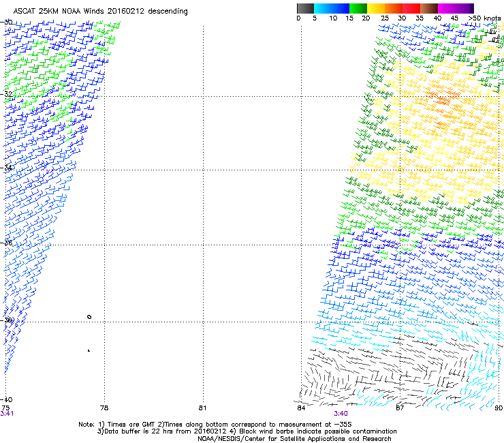Click the yellow 20-25 knots legend segment
This screenshot has width=504, height=443.
click(x=376, y=8)
